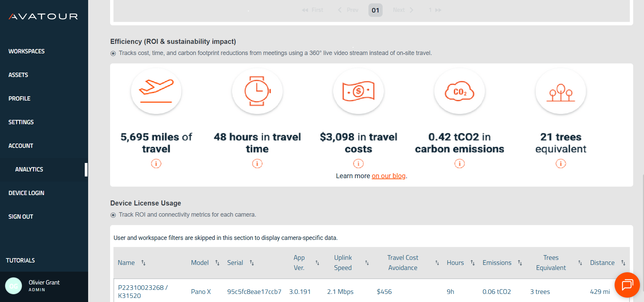The image size is (644, 302).
Task: Click the $456 travel cost avoidance value
Action: tap(384, 292)
